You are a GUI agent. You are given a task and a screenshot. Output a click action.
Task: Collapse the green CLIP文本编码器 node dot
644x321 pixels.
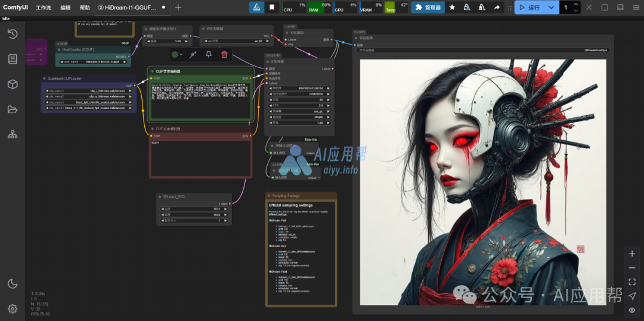[x=152, y=71]
